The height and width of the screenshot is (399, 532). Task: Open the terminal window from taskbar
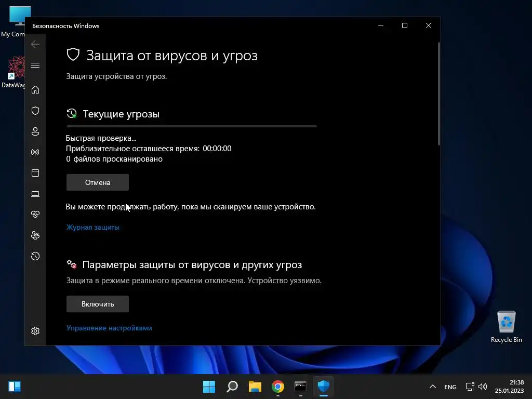click(x=301, y=387)
